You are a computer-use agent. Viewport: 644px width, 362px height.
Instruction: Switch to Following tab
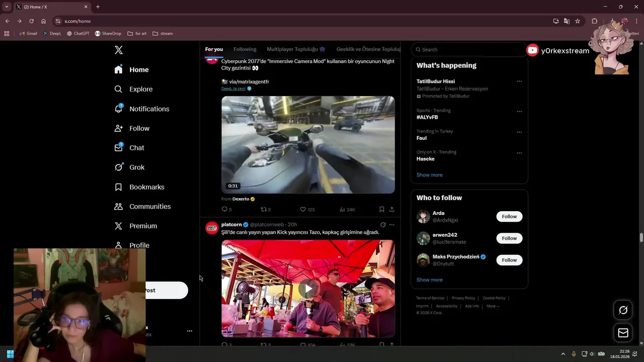(245, 49)
